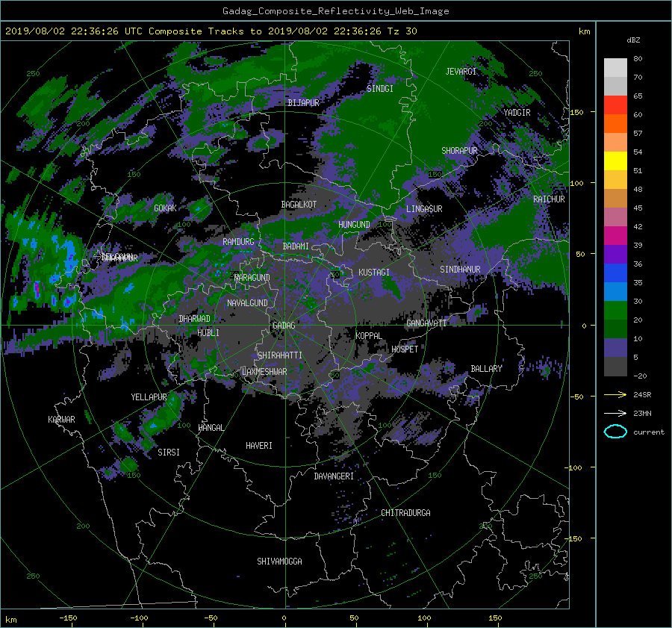Click the GANGAVATI city label
This screenshot has height=628, width=672.
click(426, 323)
